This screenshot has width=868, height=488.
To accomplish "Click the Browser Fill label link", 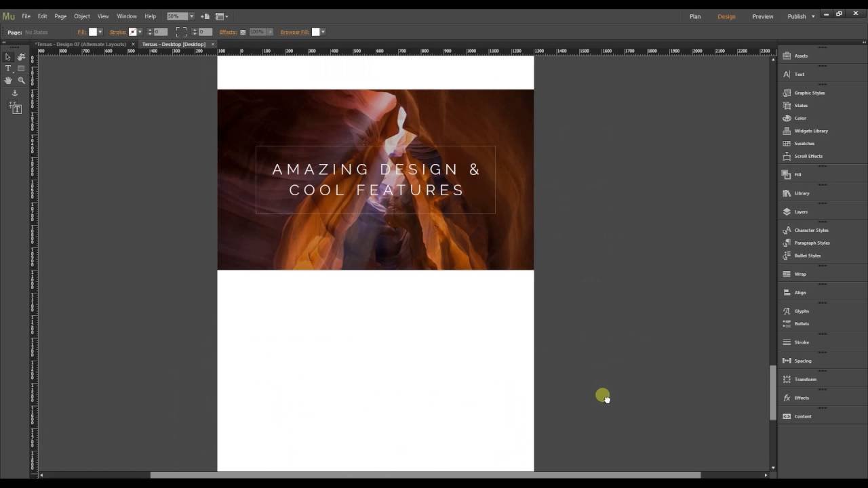I will click(x=294, y=32).
